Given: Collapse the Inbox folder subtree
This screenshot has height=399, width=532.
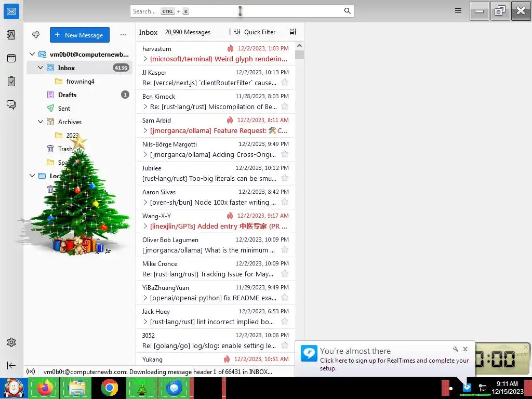Looking at the screenshot, I should 41,68.
